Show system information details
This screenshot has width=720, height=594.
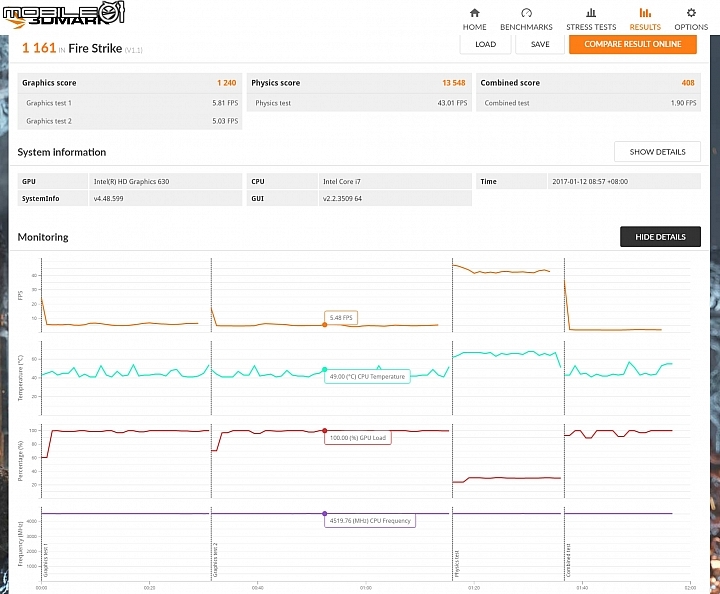click(x=657, y=151)
